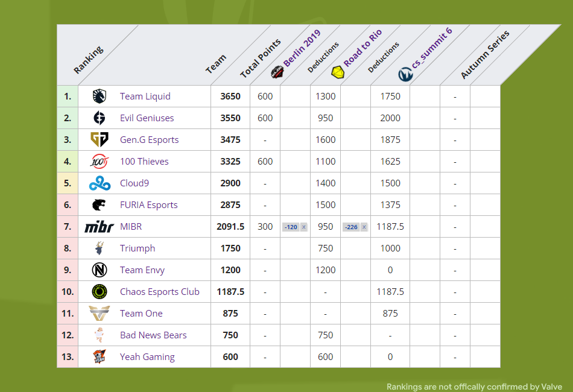This screenshot has width=573, height=392.
Task: Open the Road to Rio header link
Action: coord(362,48)
